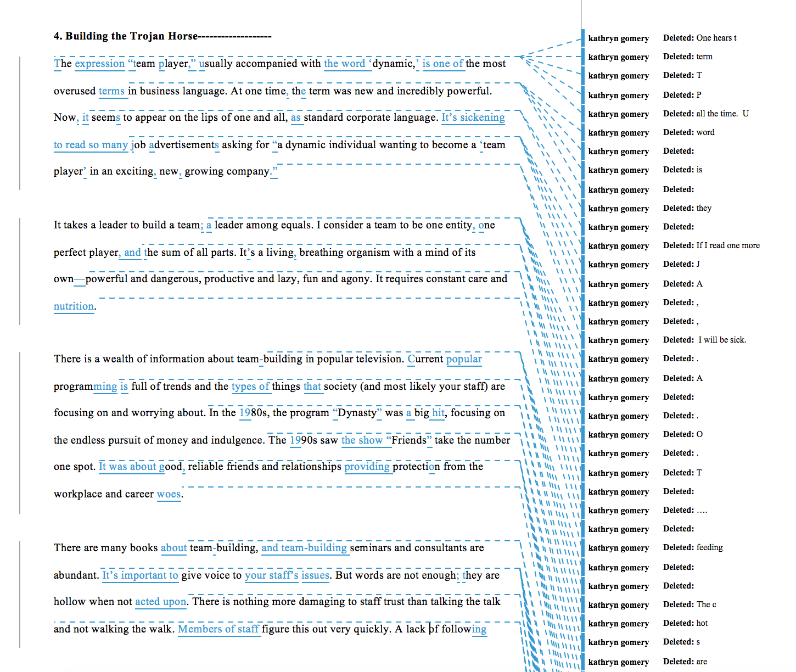796x672 pixels.
Task: Click the "Deleted: O" revision balloon
Action: click(683, 434)
